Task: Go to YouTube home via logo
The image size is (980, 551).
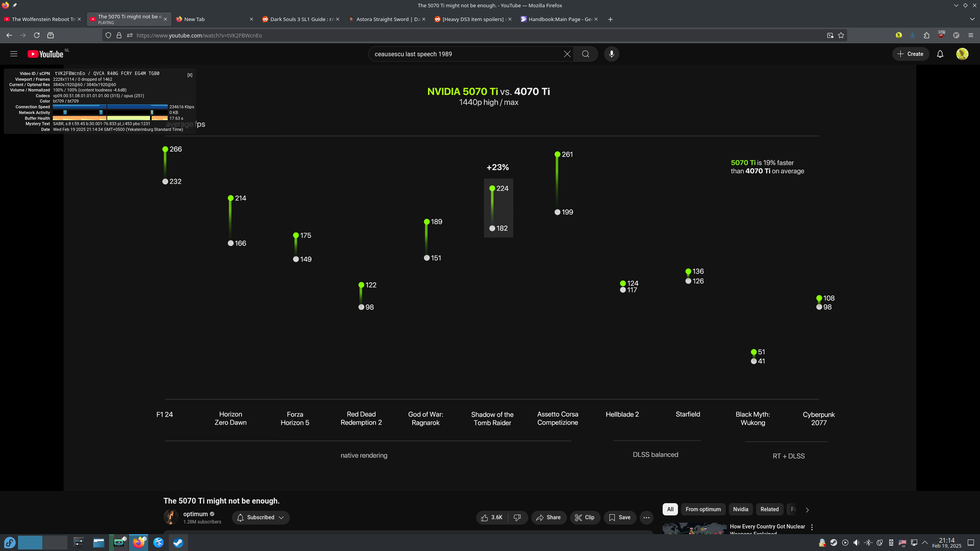Action: click(45, 54)
